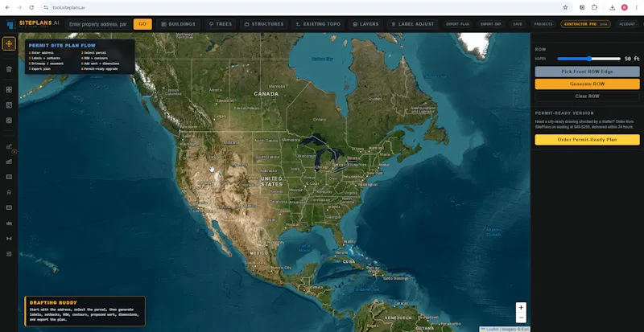Open the Chrome profile avatar
The height and width of the screenshot is (332, 644).
tap(625, 7)
